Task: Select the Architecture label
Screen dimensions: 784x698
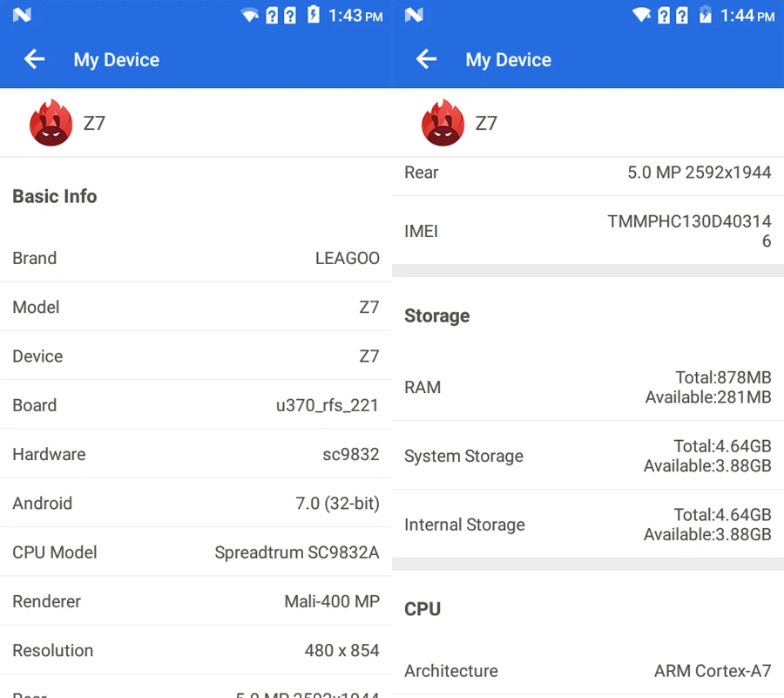Action: (x=451, y=670)
